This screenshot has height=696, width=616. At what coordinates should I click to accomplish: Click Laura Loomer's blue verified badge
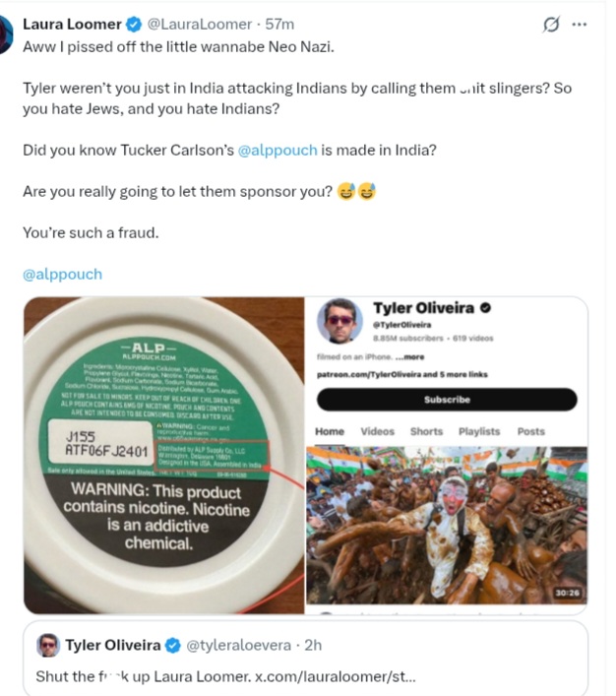(x=135, y=24)
